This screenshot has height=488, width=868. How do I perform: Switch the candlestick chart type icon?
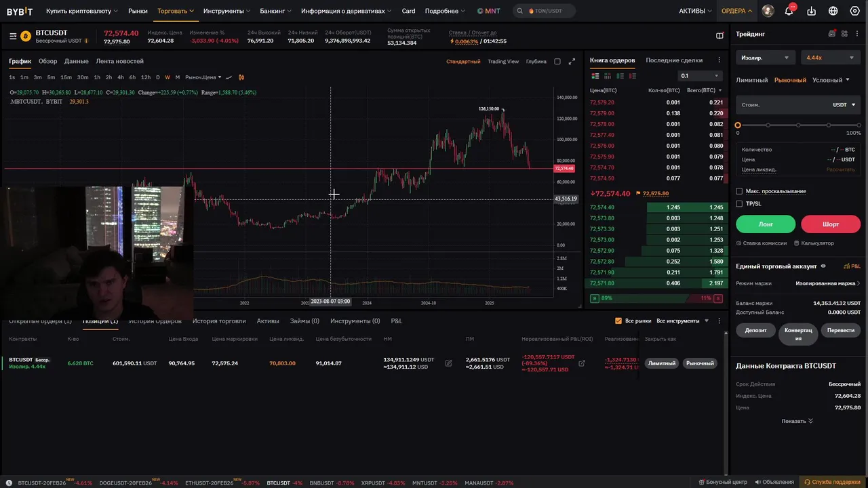click(x=241, y=77)
